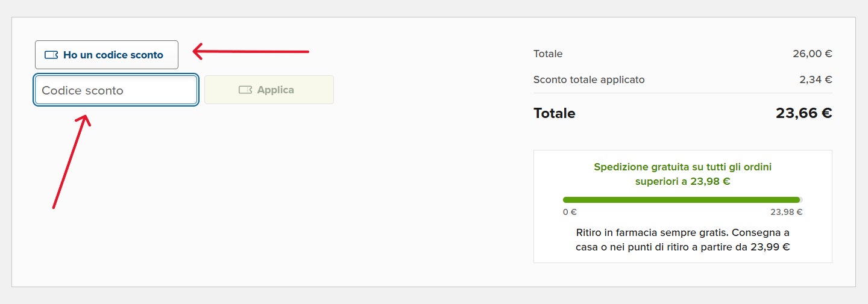The image size is (868, 304).
Task: Click the green free shipping progress bar
Action: (x=681, y=200)
